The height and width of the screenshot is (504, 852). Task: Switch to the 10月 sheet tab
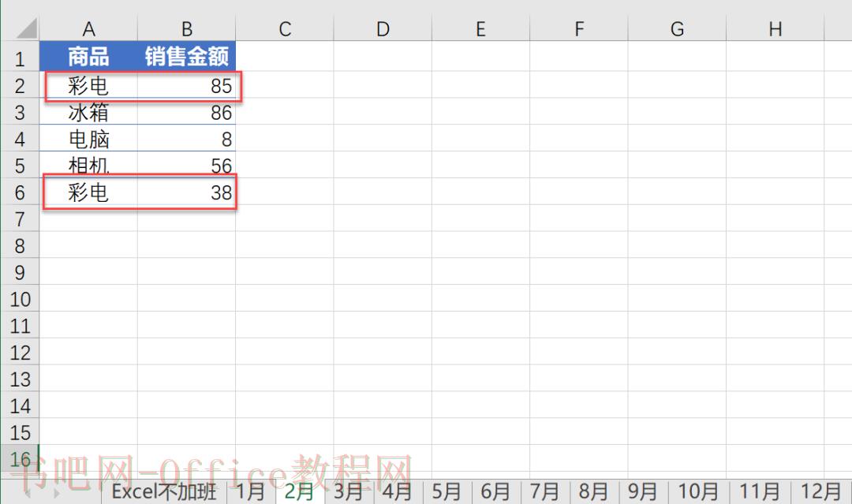pos(698,492)
